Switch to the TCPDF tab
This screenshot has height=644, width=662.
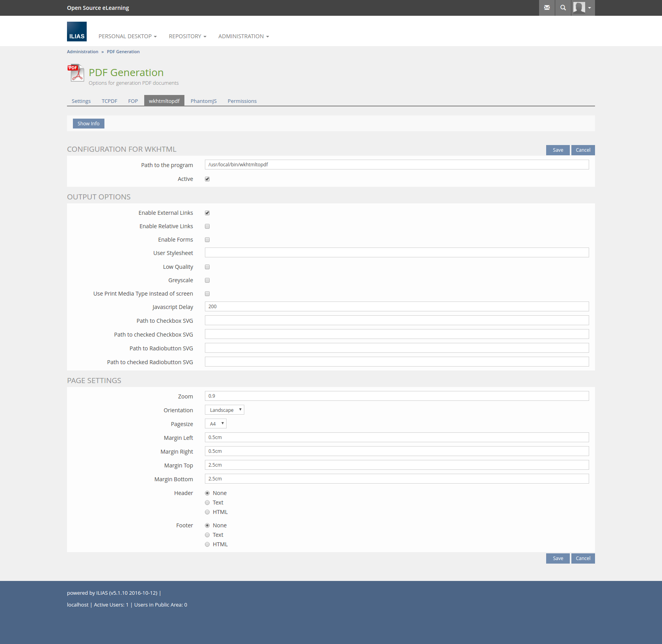(110, 101)
